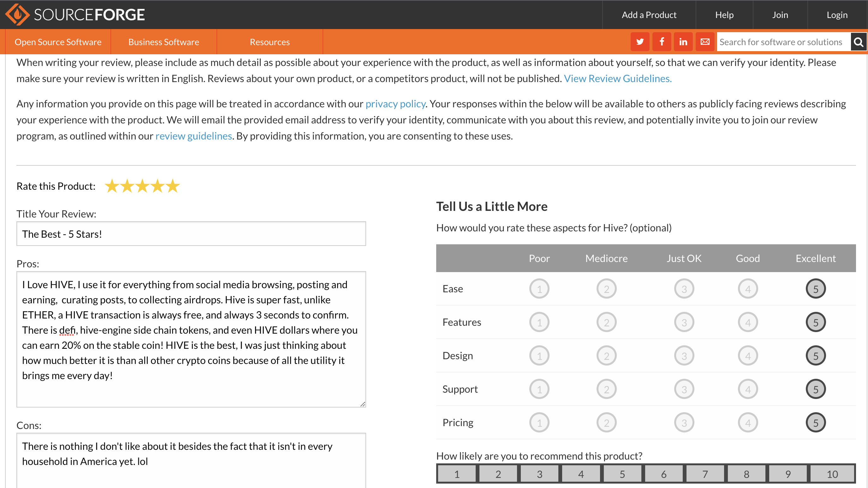Rate Support as 4 Good

click(x=748, y=389)
